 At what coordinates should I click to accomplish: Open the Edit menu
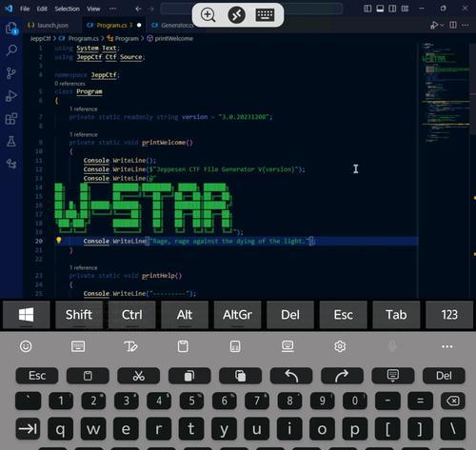click(42, 9)
